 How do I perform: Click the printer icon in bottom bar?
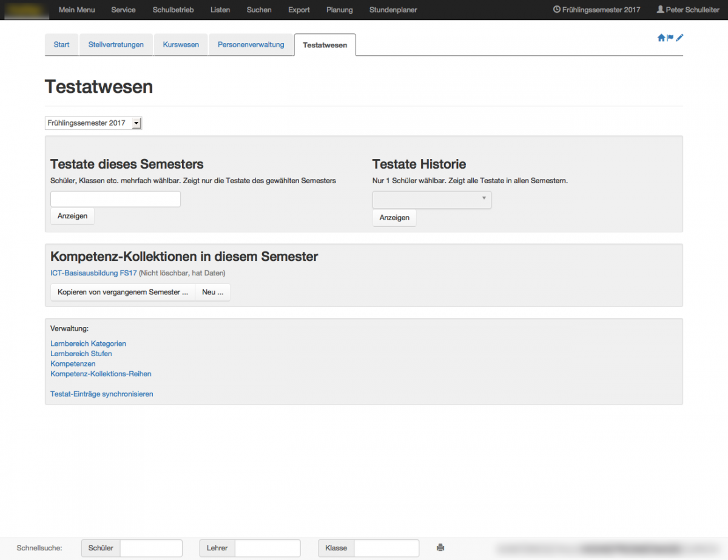tap(440, 548)
